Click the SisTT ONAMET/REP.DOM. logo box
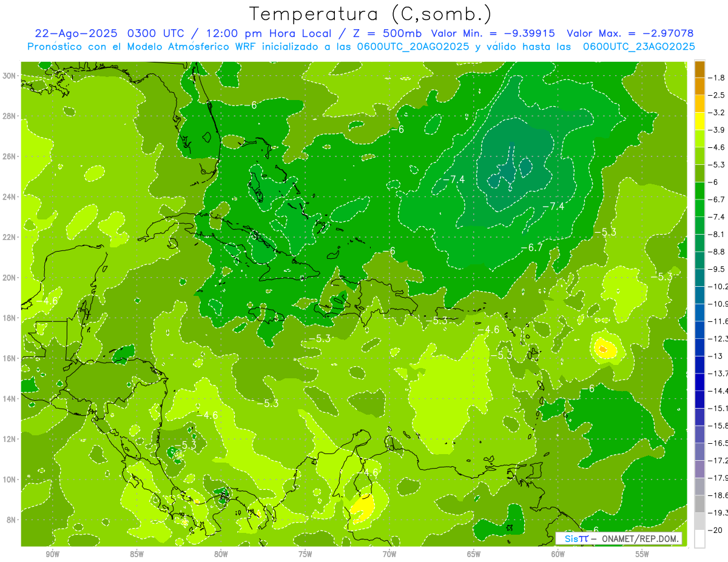This screenshot has width=728, height=562. (618, 538)
